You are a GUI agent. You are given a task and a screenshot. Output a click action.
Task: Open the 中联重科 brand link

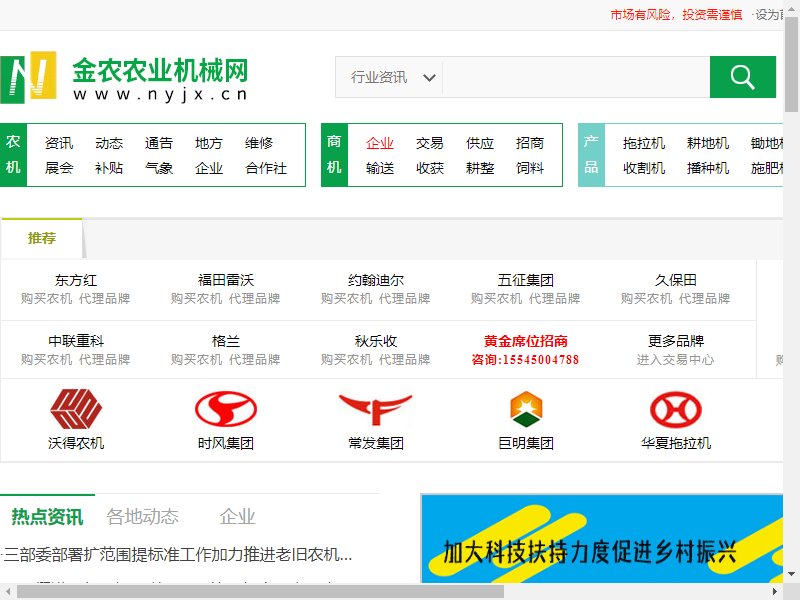click(76, 341)
